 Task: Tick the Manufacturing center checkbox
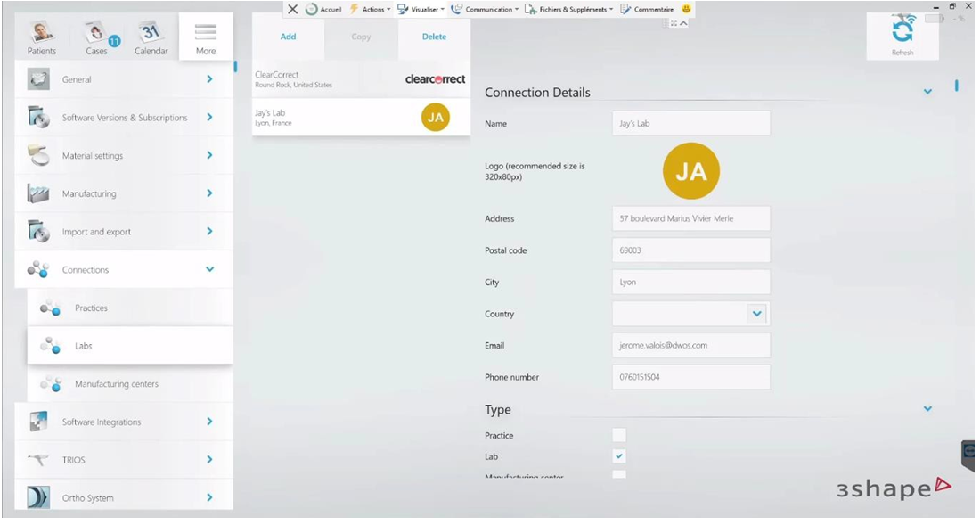click(619, 474)
